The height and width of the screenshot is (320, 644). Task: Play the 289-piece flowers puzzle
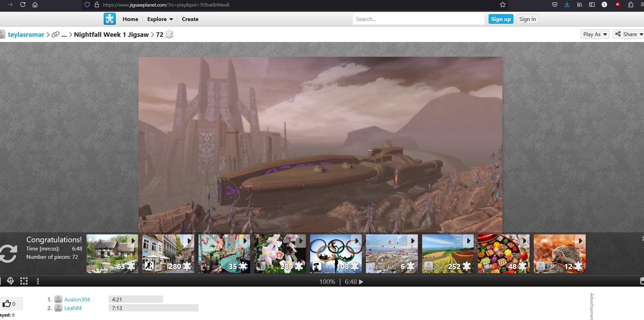pos(280,254)
